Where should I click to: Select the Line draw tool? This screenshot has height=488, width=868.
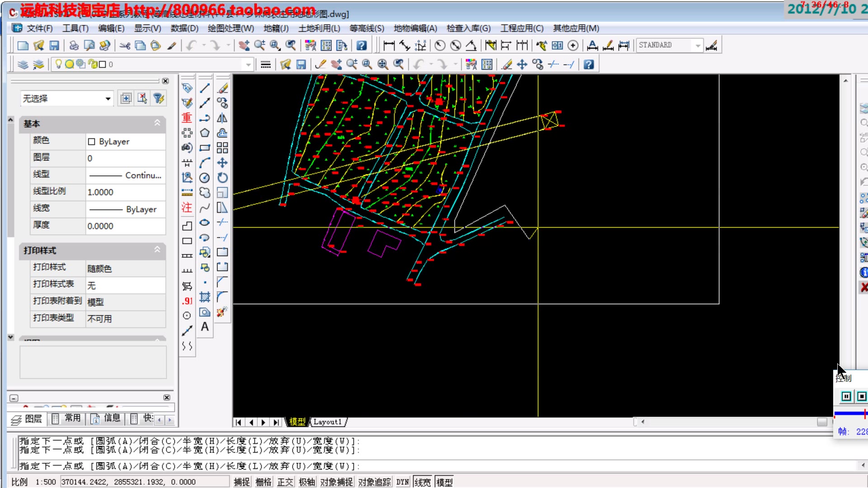click(x=205, y=88)
